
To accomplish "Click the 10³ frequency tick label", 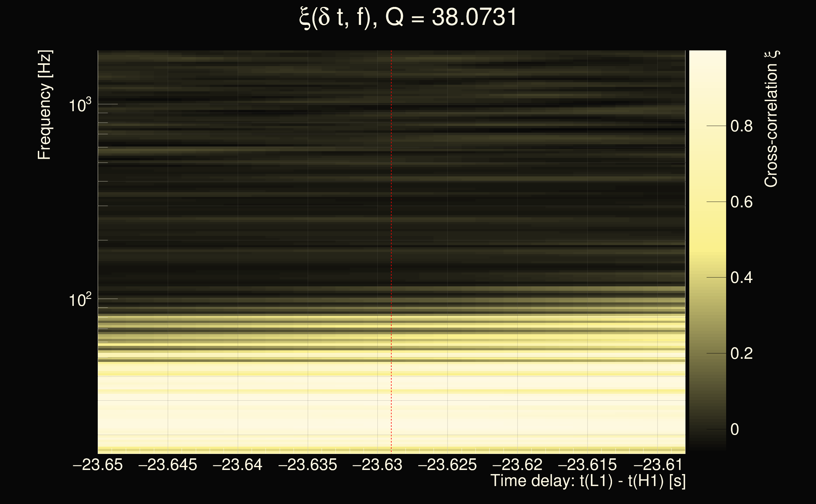I will click(80, 105).
